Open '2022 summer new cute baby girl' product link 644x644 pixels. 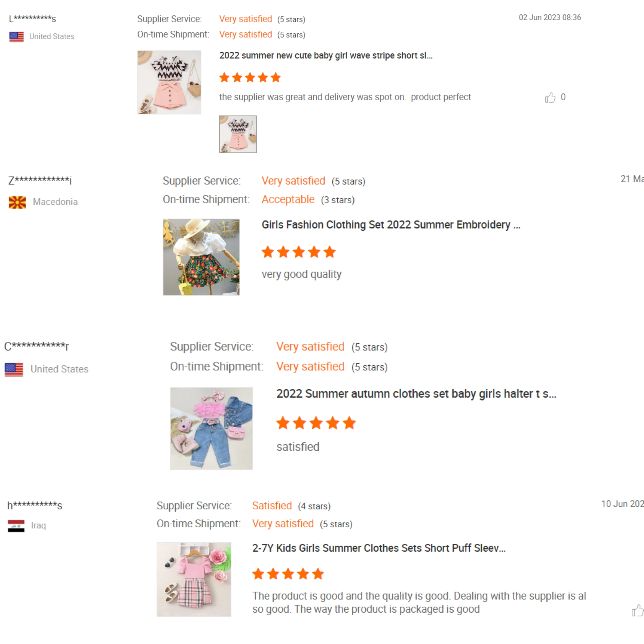click(326, 55)
